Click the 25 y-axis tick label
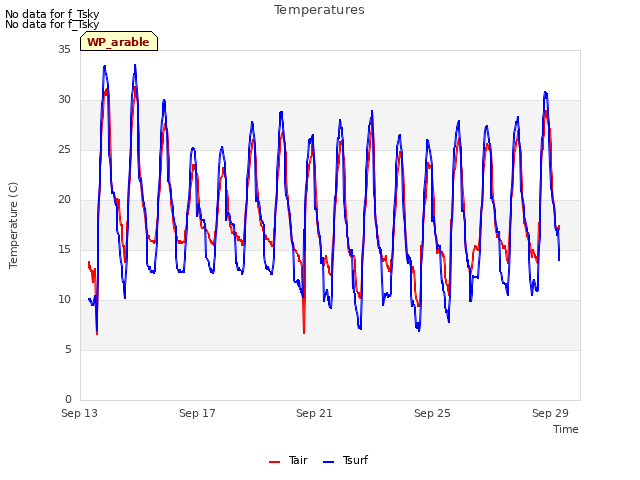 click(64, 150)
